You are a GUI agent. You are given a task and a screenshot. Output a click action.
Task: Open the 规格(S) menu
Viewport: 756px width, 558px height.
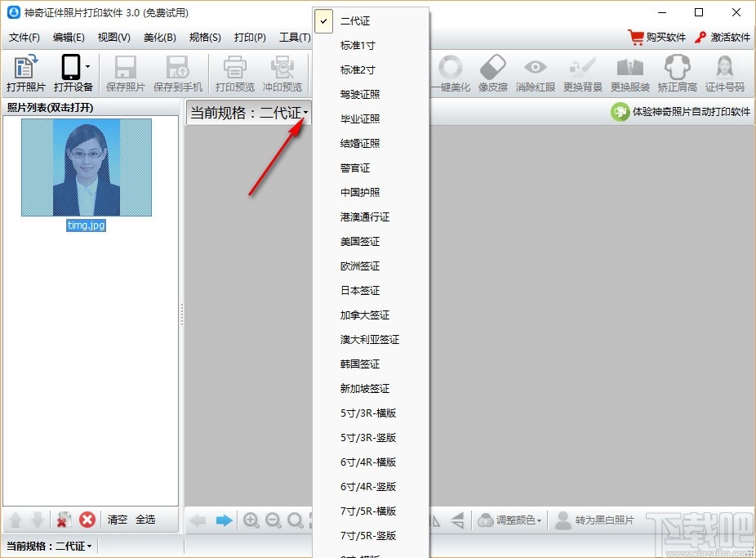204,37
